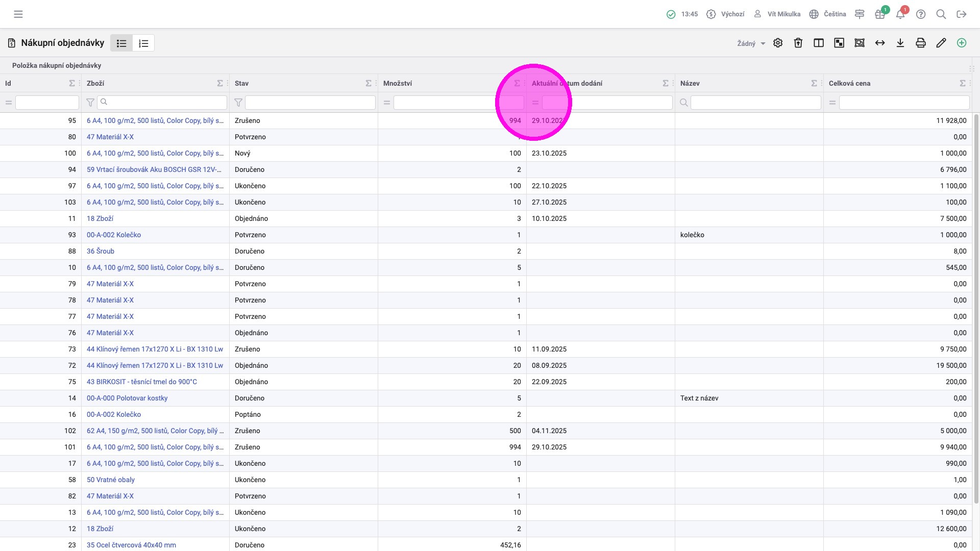Click the horizontal arrows fit-width icon
The image size is (980, 551).
pos(880,43)
